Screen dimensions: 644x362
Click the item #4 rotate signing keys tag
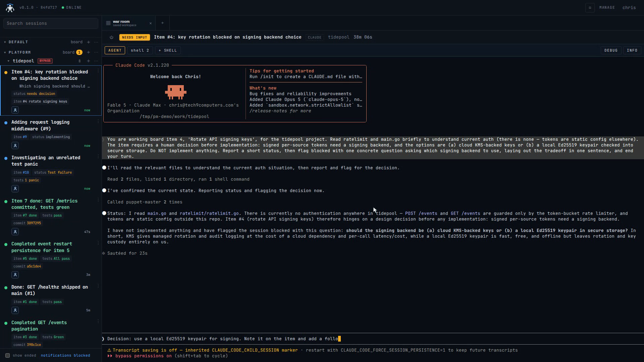[x=40, y=102]
